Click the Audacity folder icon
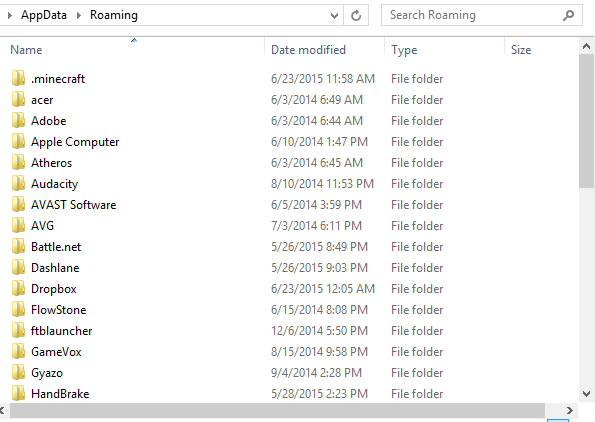This screenshot has width=595, height=422. click(x=18, y=184)
